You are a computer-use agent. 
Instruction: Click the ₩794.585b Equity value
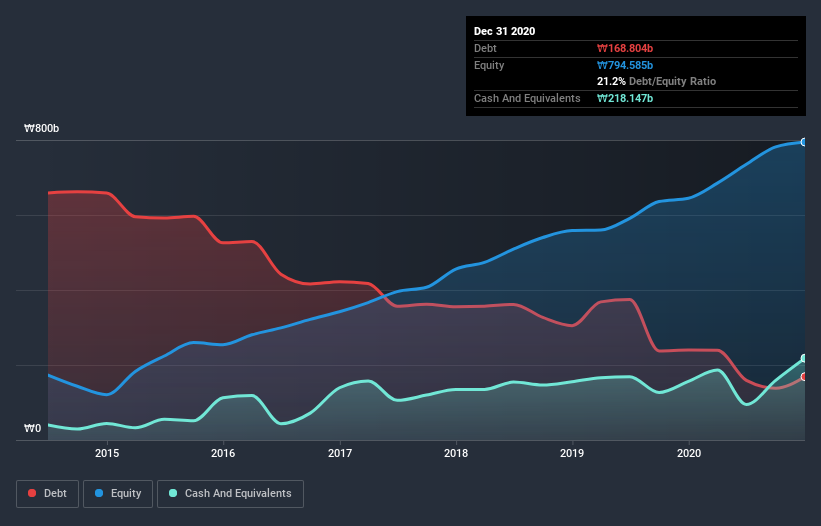(x=625, y=65)
